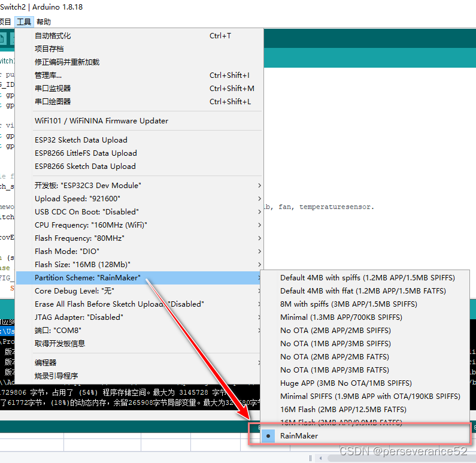476x463 pixels.
Task: Expand 编程器 programmer submenu
Action: [139, 363]
